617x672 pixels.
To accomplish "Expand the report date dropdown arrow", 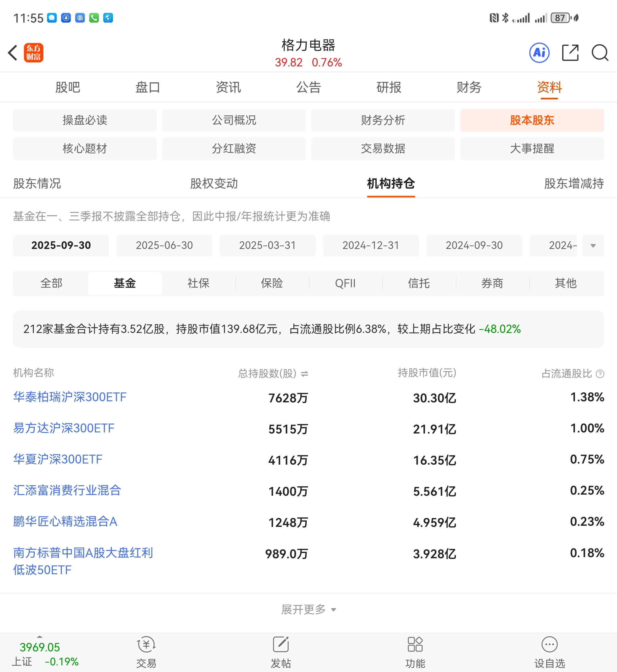I will click(593, 246).
